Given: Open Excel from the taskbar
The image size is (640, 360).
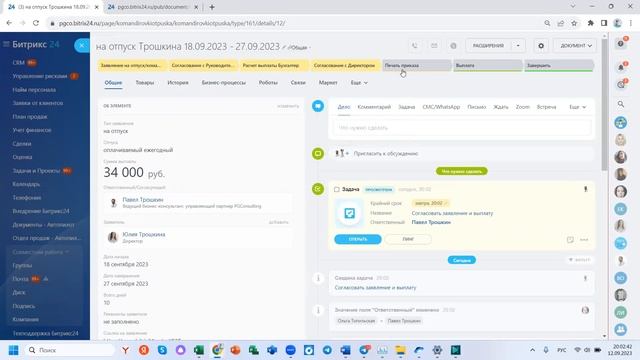Looking at the screenshot, I should (199, 350).
